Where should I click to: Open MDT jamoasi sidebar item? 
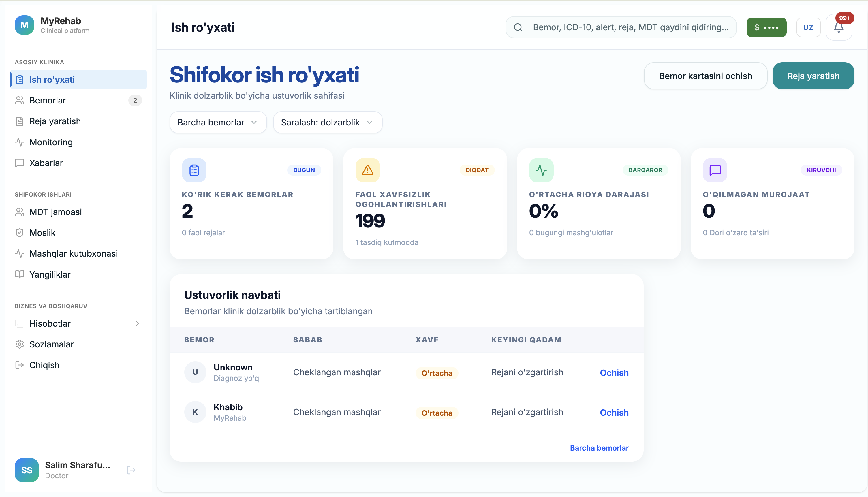tap(78, 212)
